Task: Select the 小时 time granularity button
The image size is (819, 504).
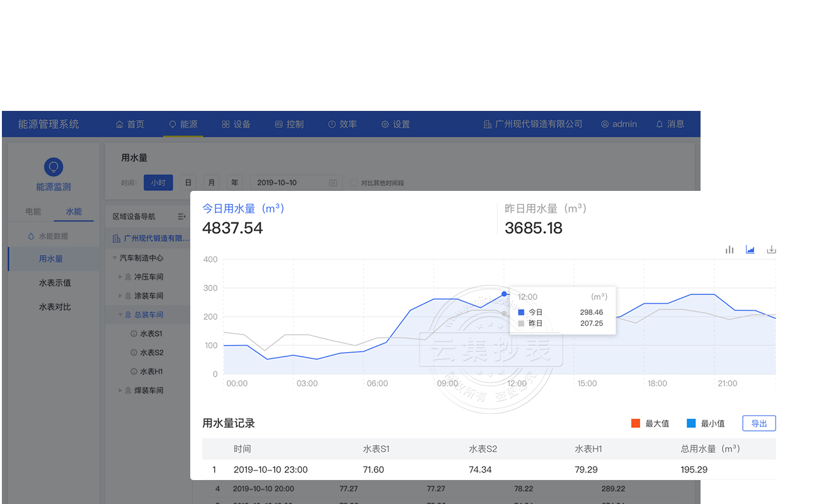Action: point(158,183)
